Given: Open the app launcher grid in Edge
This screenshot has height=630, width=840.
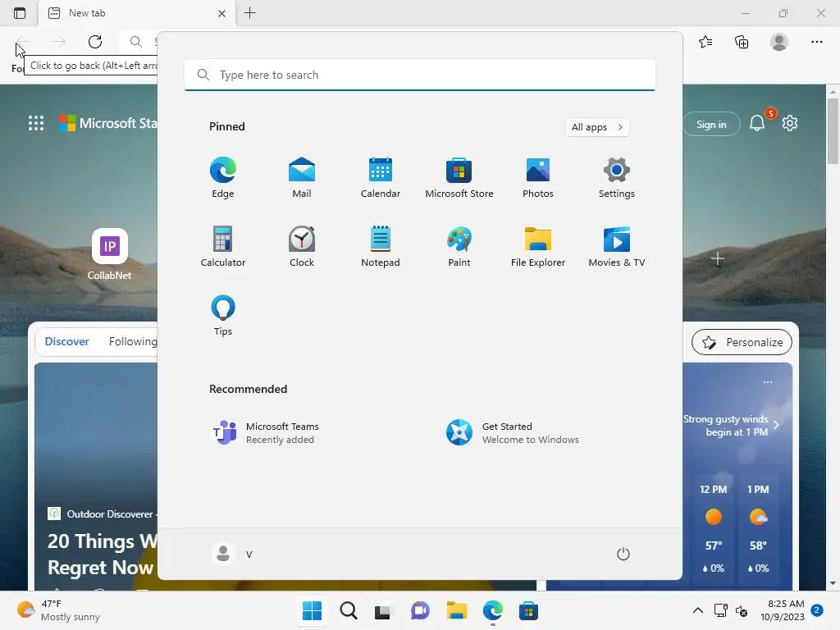Looking at the screenshot, I should (x=36, y=123).
